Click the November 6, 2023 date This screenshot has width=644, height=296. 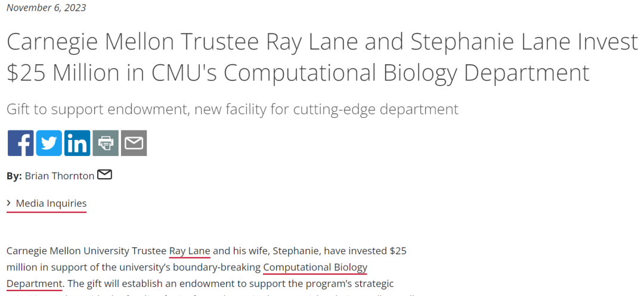click(46, 8)
